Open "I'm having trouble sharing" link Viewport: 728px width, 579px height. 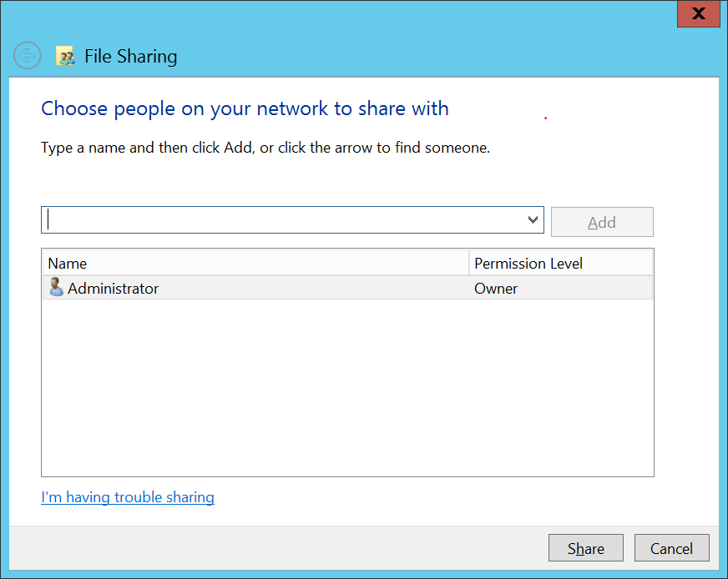click(x=128, y=497)
